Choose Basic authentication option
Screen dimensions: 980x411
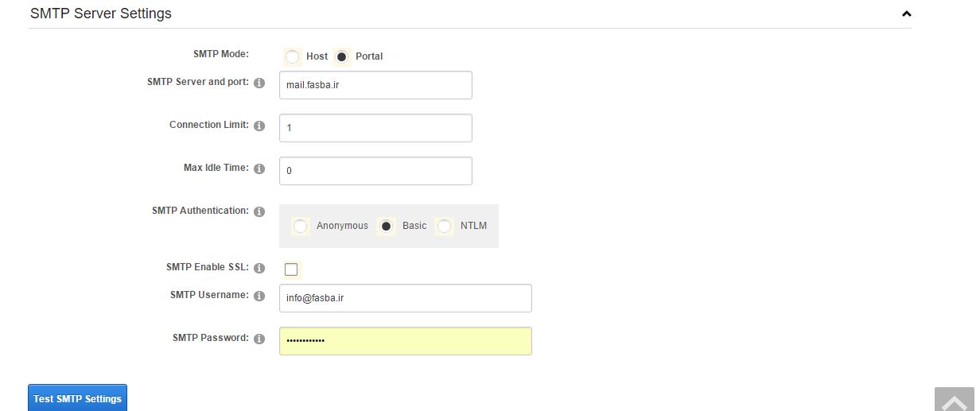pos(387,226)
